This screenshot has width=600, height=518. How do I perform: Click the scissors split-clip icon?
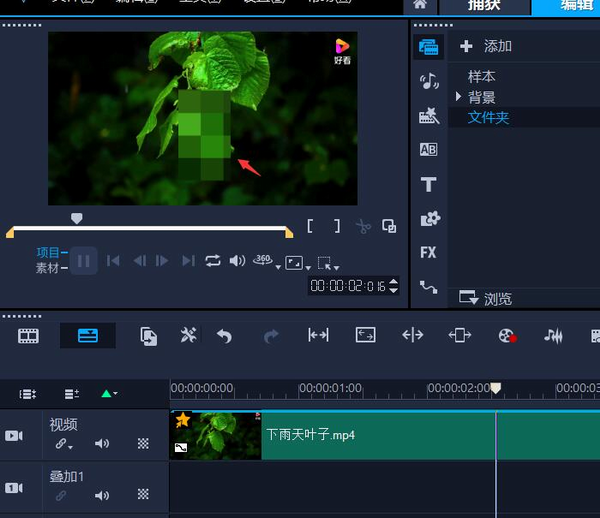363,227
